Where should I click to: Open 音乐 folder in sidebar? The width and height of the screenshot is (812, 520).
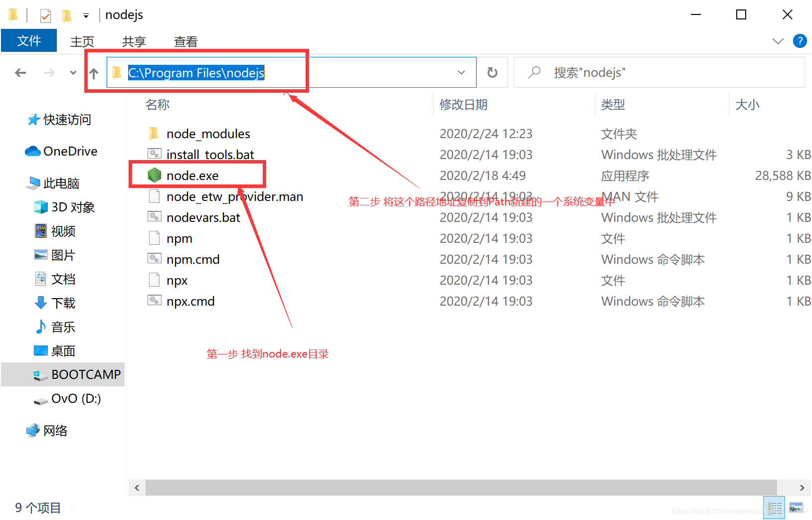(55, 327)
